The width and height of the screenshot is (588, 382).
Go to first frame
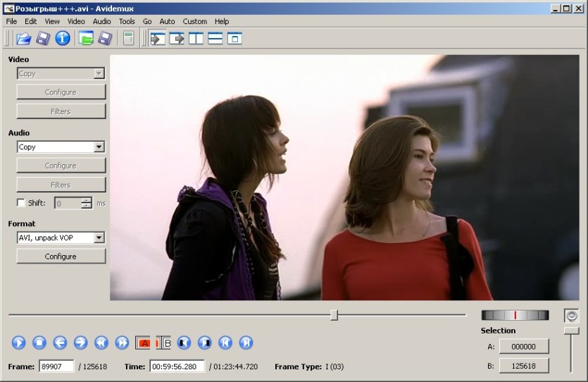point(225,343)
